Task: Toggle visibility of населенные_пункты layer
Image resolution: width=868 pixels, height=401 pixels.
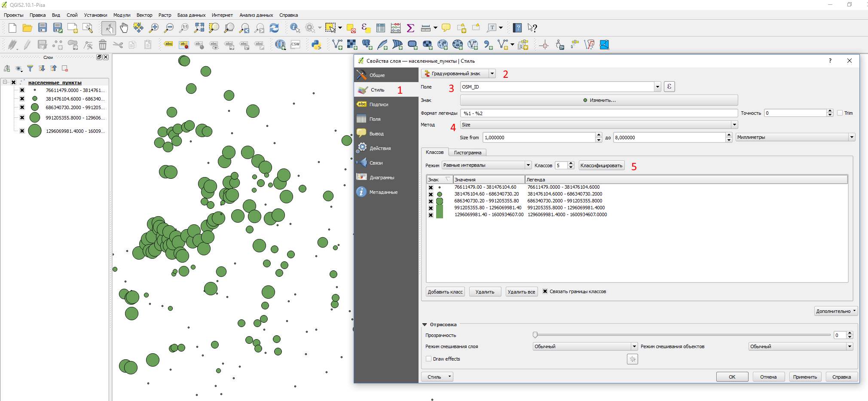Action: click(14, 83)
